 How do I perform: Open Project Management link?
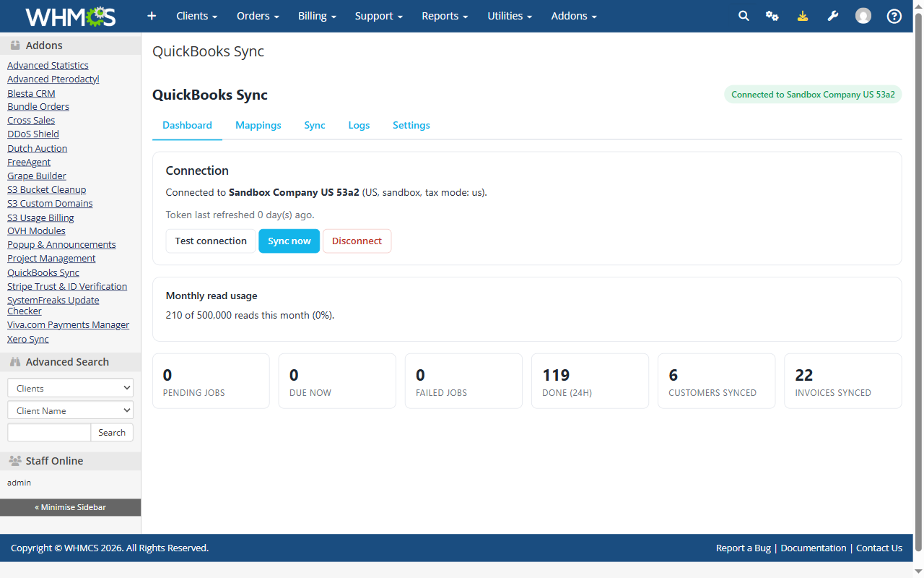[x=51, y=258]
